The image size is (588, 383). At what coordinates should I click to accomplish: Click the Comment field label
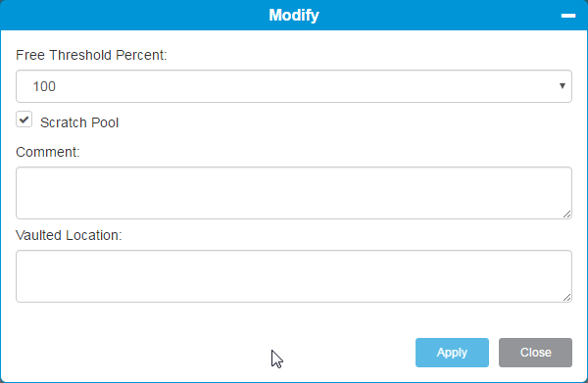tap(48, 152)
